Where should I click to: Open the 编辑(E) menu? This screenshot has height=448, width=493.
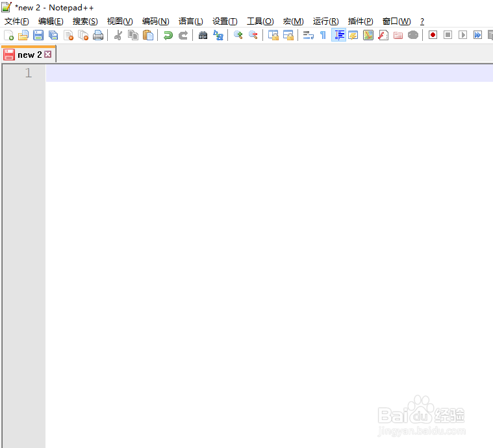[x=51, y=21]
